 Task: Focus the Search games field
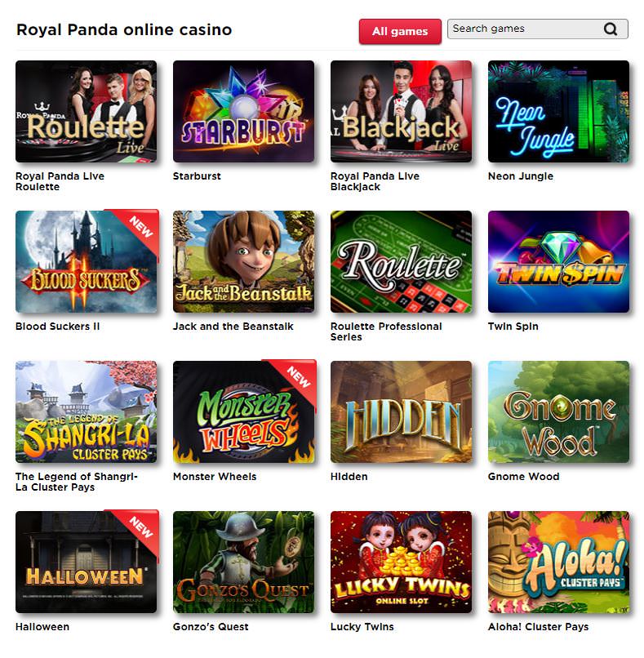pos(537,29)
